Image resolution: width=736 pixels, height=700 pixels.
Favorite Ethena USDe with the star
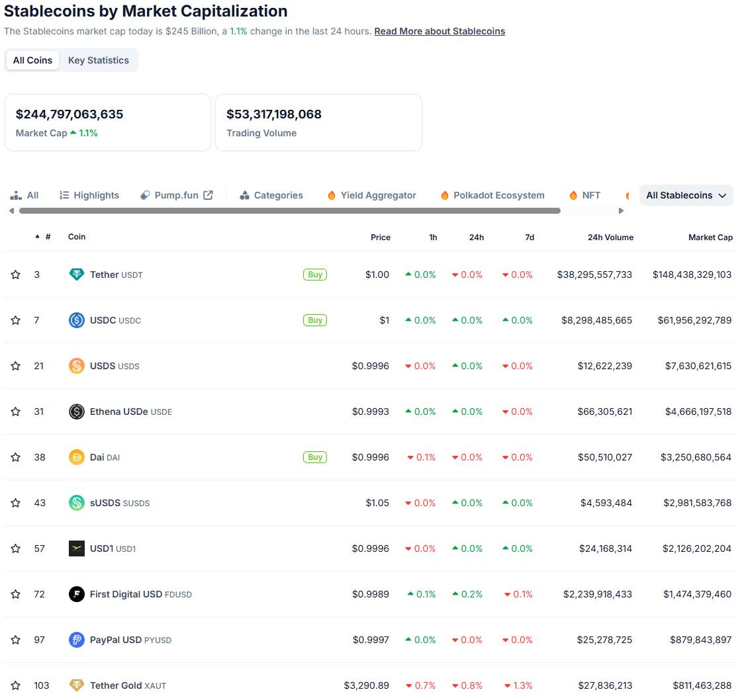[15, 412]
